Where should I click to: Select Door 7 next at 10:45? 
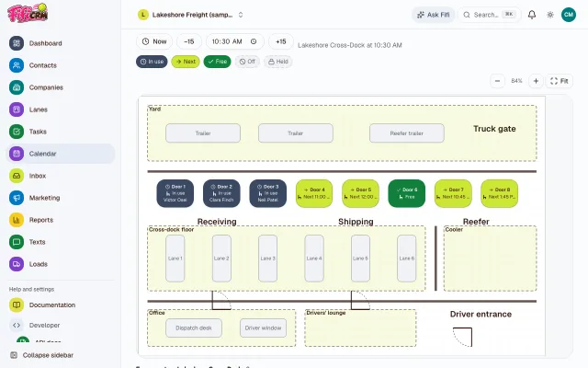pos(453,193)
